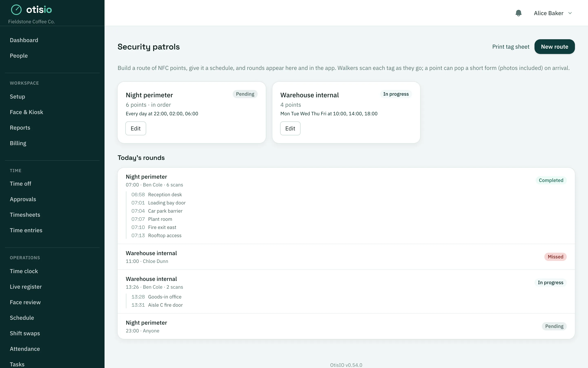Go to Billing
This screenshot has width=588, height=368.
coord(18,143)
